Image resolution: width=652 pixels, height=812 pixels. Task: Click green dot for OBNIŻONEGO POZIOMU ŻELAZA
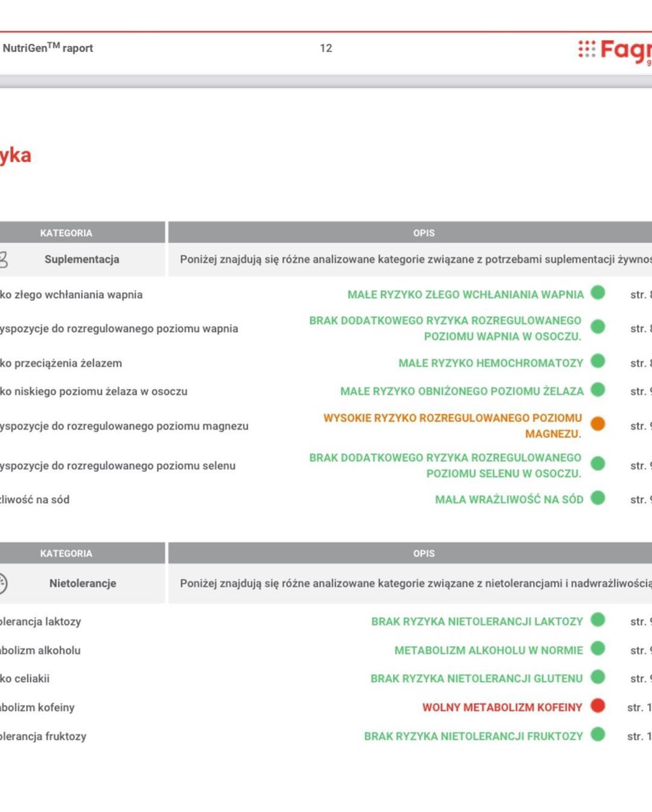598,390
